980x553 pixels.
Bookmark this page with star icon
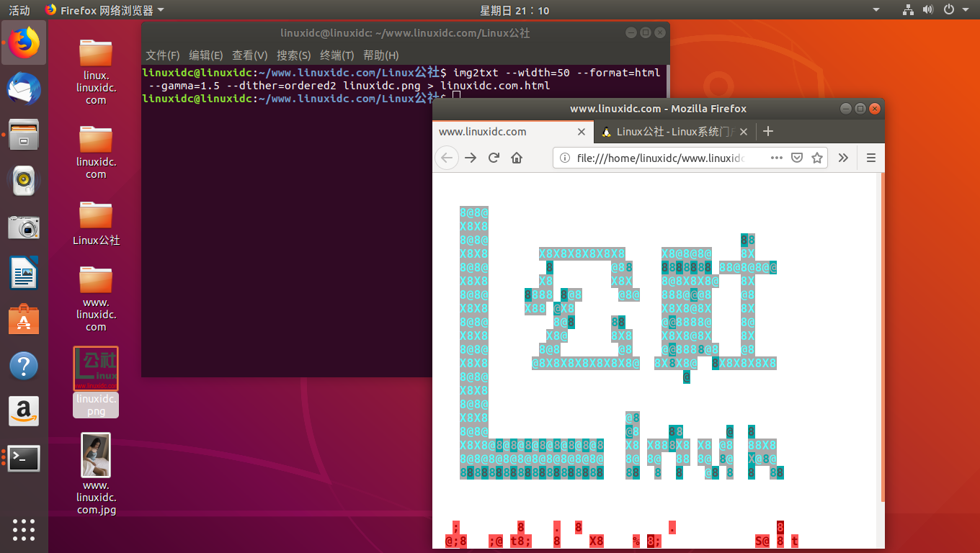[x=817, y=158]
